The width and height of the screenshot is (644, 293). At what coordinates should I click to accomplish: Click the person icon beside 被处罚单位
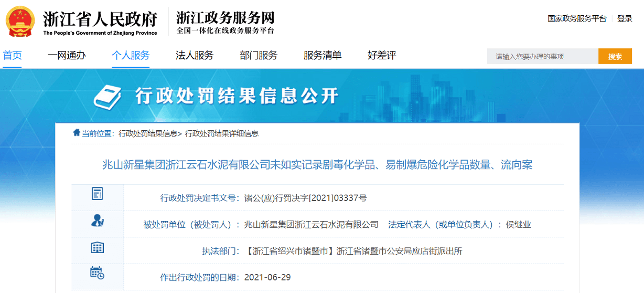click(x=98, y=221)
